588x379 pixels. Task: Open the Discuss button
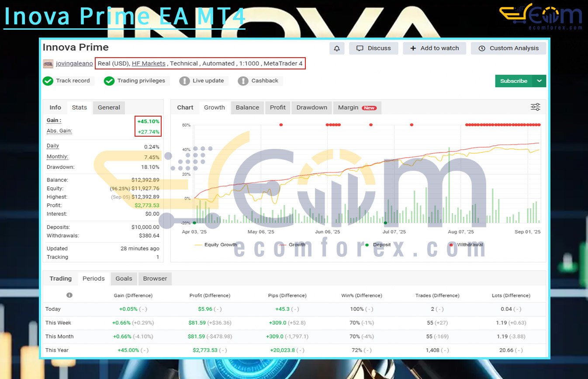coord(374,48)
